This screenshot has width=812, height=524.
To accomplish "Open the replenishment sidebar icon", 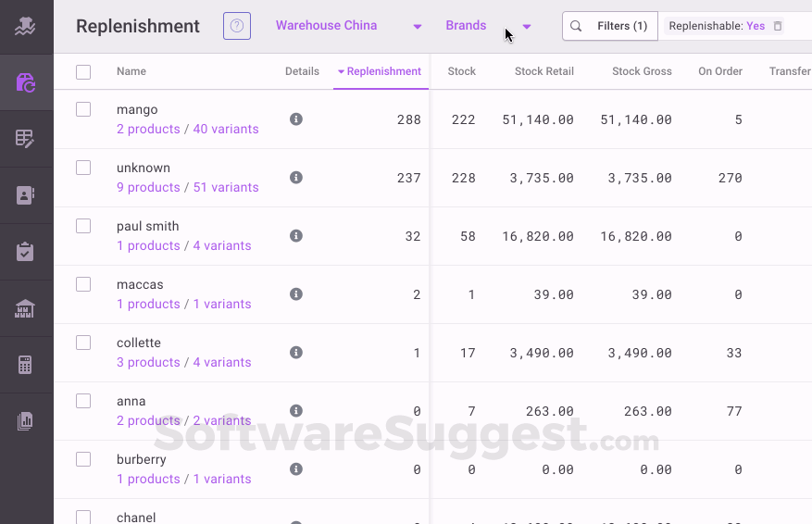I will pos(25,83).
